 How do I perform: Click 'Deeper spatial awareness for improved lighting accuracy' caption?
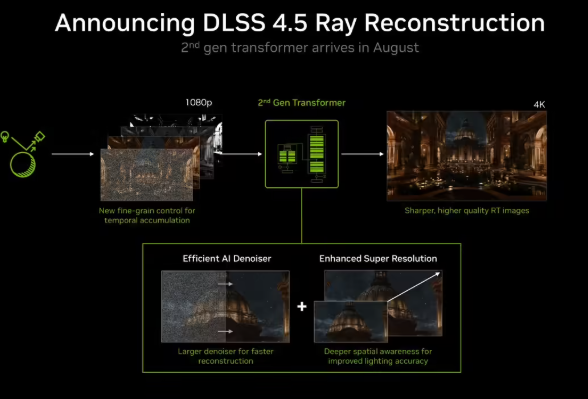(x=378, y=356)
